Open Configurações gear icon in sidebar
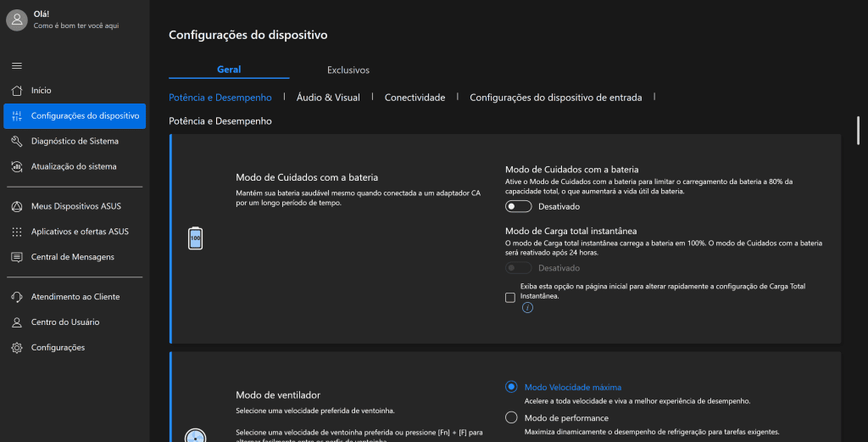Image resolution: width=868 pixels, height=442 pixels. (x=17, y=348)
